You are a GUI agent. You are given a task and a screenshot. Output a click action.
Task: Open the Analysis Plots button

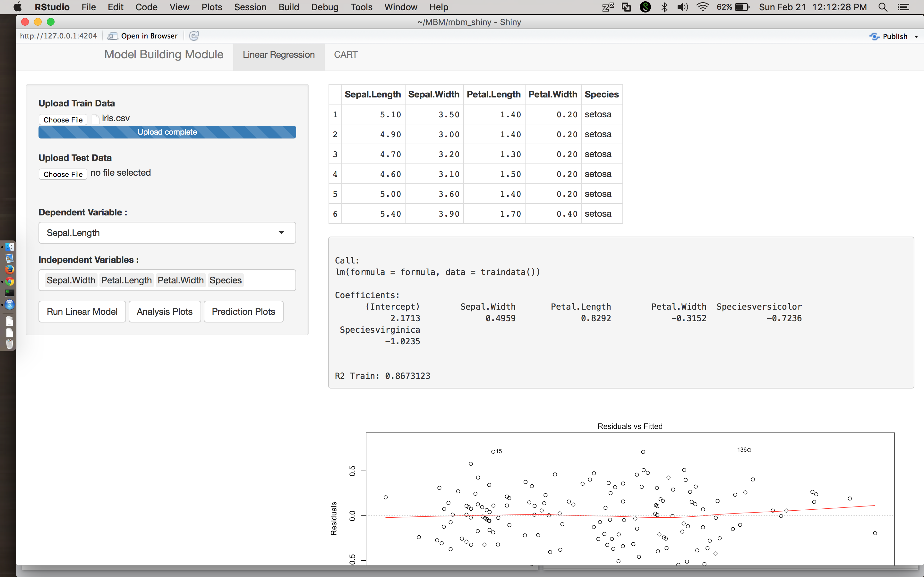click(x=165, y=311)
